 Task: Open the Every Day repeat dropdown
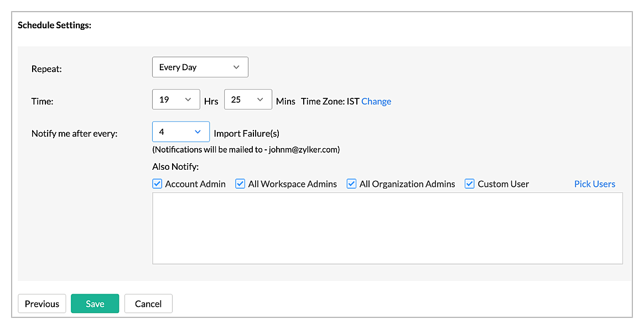click(199, 67)
